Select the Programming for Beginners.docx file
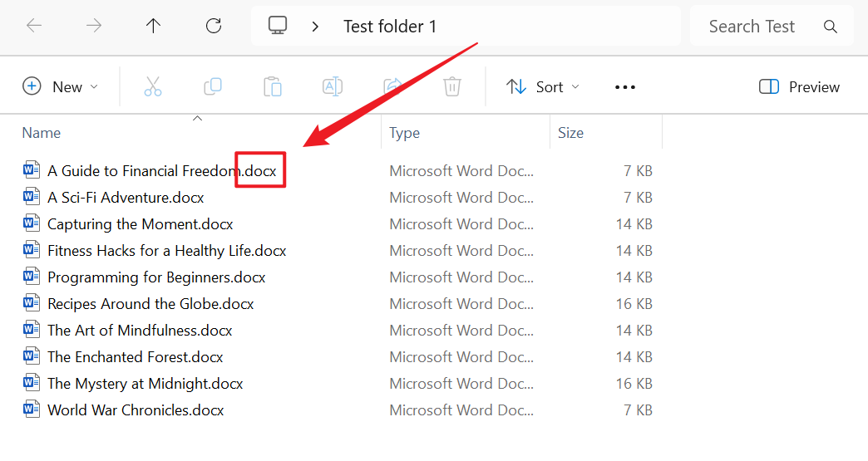The image size is (868, 461). click(156, 277)
